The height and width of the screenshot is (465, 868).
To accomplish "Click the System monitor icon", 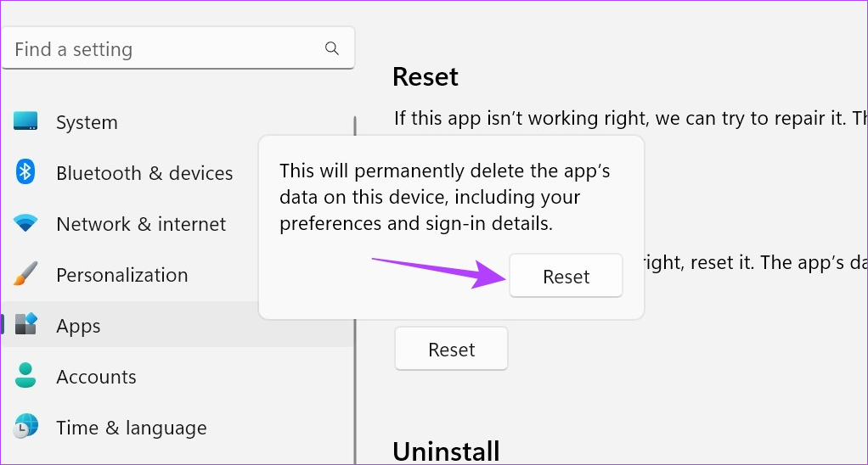I will tap(25, 121).
